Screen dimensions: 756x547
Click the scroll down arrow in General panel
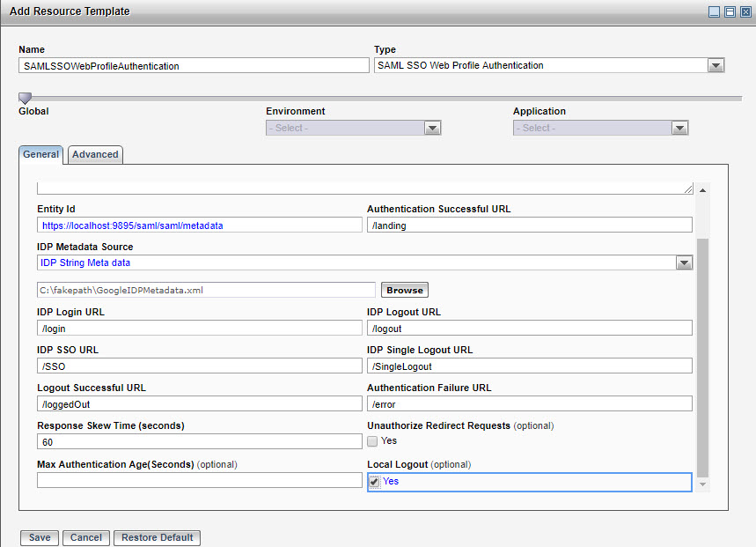click(702, 484)
